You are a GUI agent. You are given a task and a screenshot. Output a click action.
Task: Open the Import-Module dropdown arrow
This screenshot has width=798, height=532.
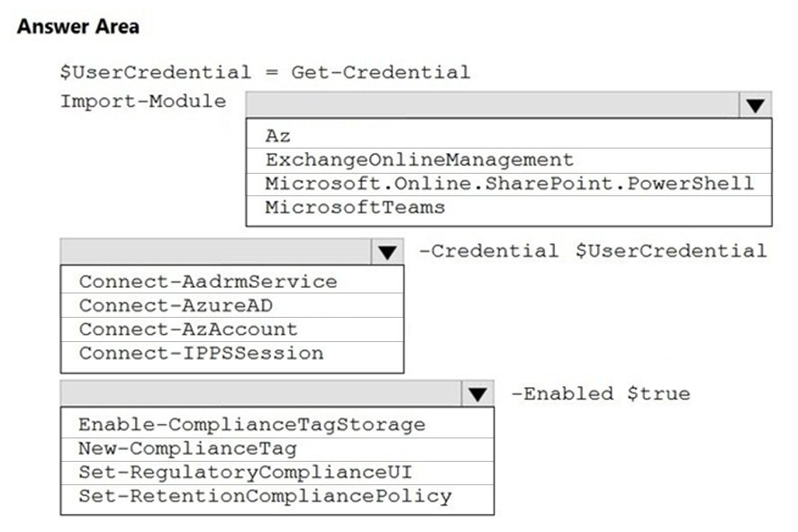pyautogui.click(x=756, y=105)
